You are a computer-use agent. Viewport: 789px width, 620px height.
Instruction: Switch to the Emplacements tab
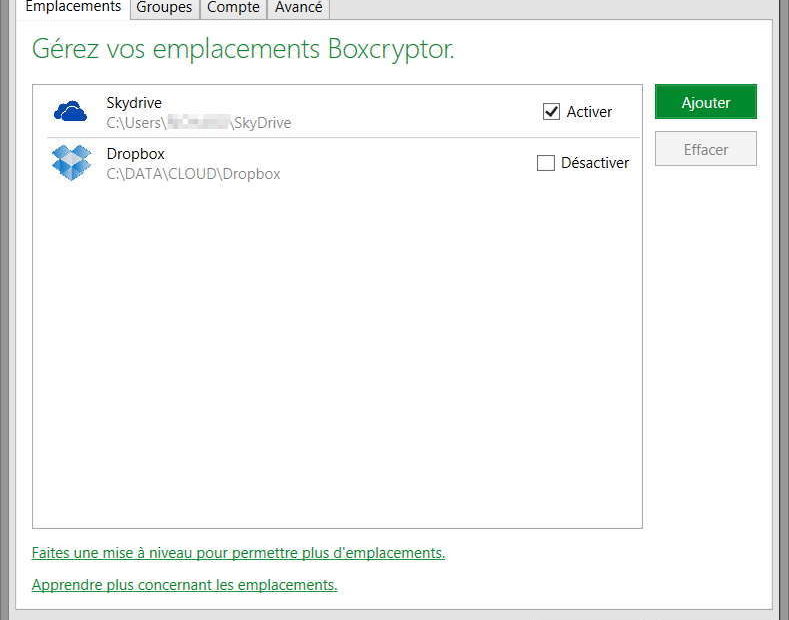click(x=73, y=8)
